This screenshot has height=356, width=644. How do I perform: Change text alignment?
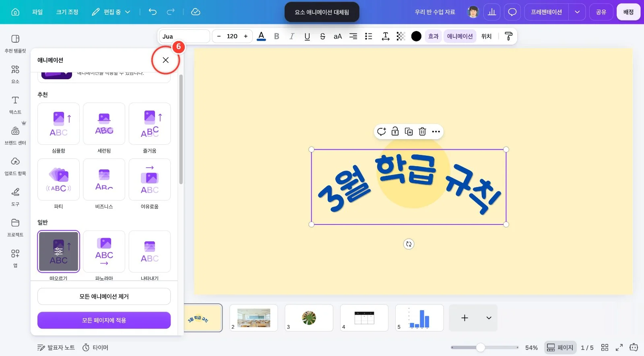point(353,36)
